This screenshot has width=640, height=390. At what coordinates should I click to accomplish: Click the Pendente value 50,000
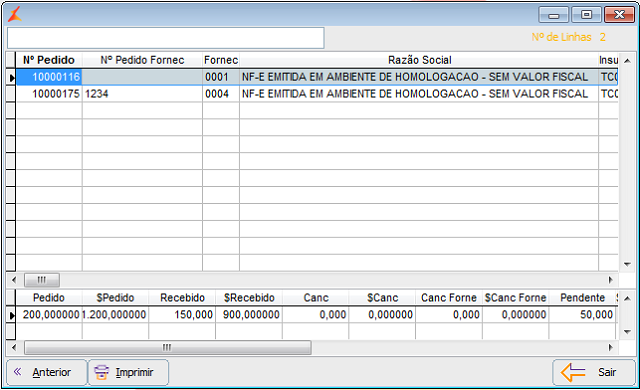coord(582,315)
